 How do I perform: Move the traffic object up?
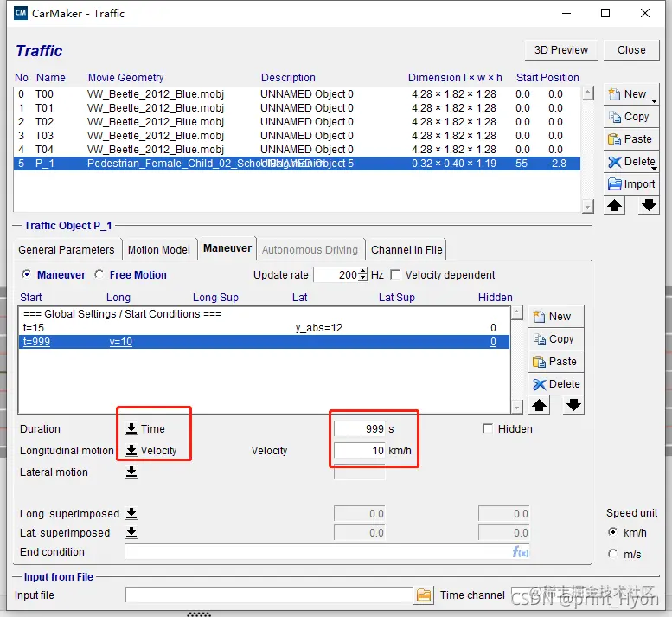coord(615,205)
